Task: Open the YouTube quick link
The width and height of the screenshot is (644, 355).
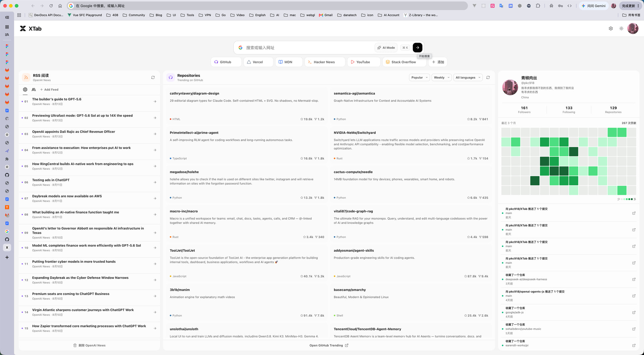Action: point(364,62)
